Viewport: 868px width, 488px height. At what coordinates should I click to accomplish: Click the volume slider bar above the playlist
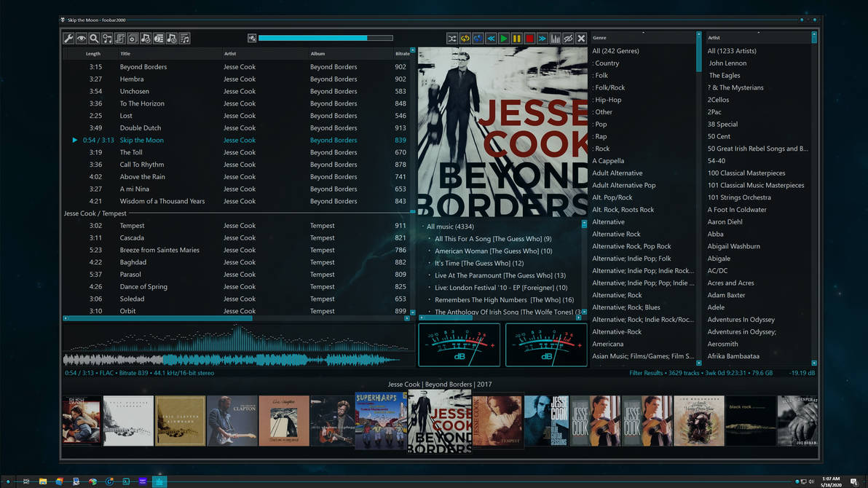325,38
